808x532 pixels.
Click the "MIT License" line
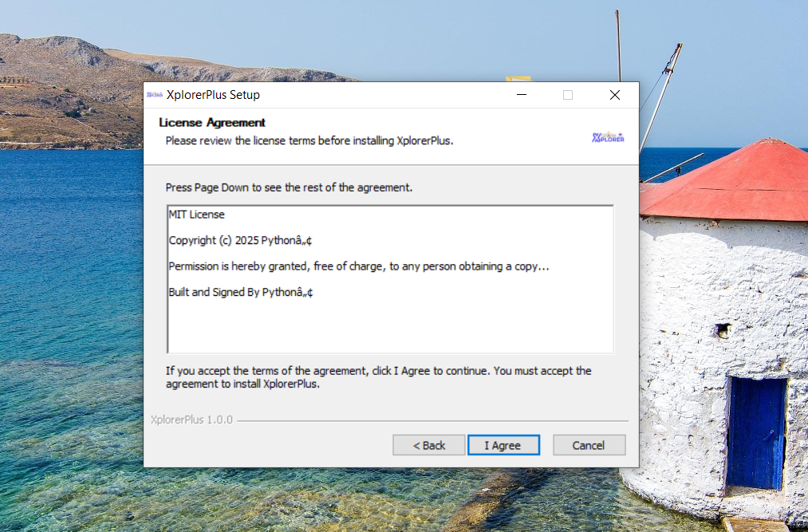coord(196,215)
